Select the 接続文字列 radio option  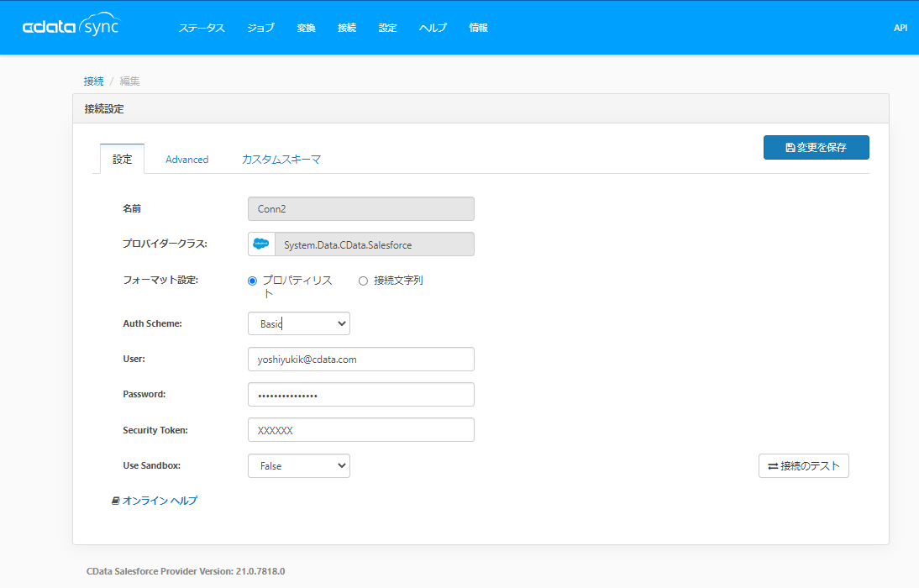(364, 281)
